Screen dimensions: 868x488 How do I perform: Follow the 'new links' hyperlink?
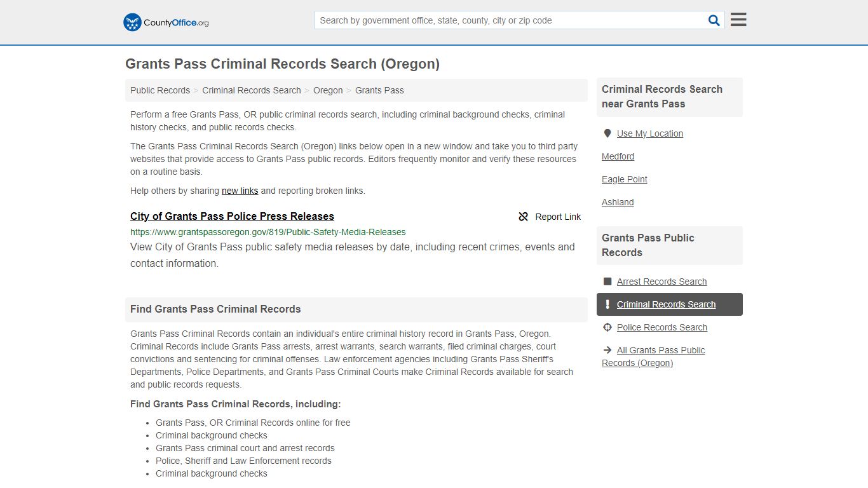(240, 191)
